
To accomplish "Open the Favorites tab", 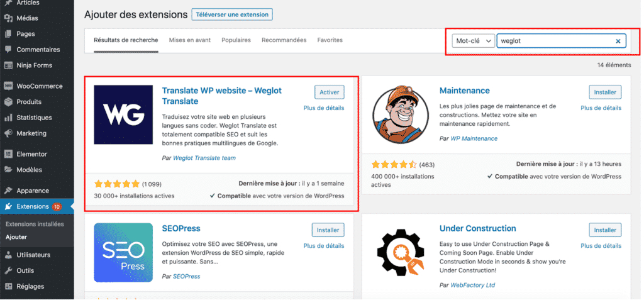I will click(x=330, y=40).
